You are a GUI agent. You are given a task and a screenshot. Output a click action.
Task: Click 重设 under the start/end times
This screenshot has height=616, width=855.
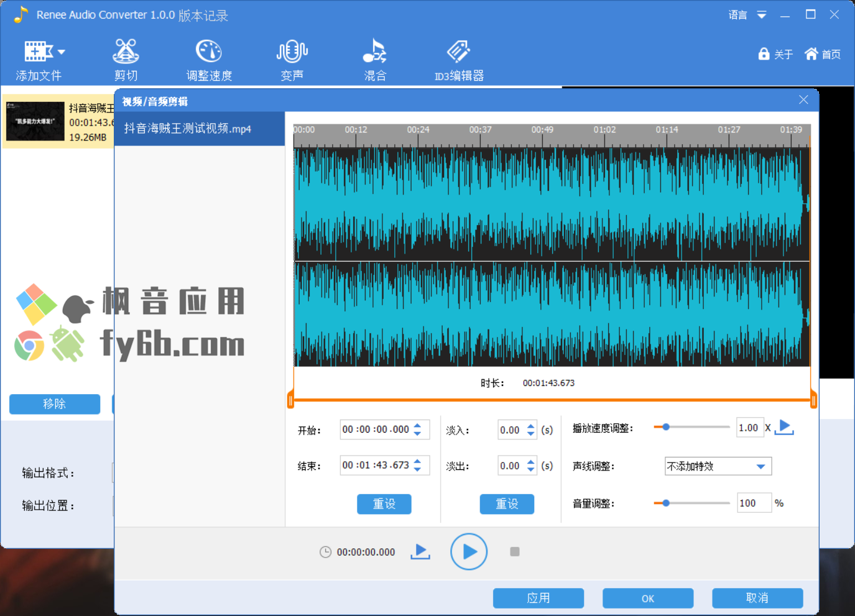(384, 504)
